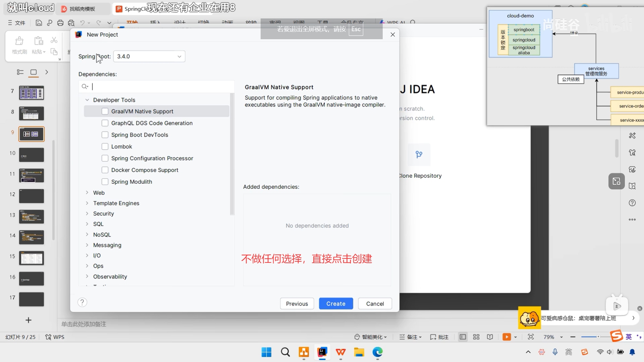Expand the Web dependency category
Viewport: 644px width, 362px height.
87,193
